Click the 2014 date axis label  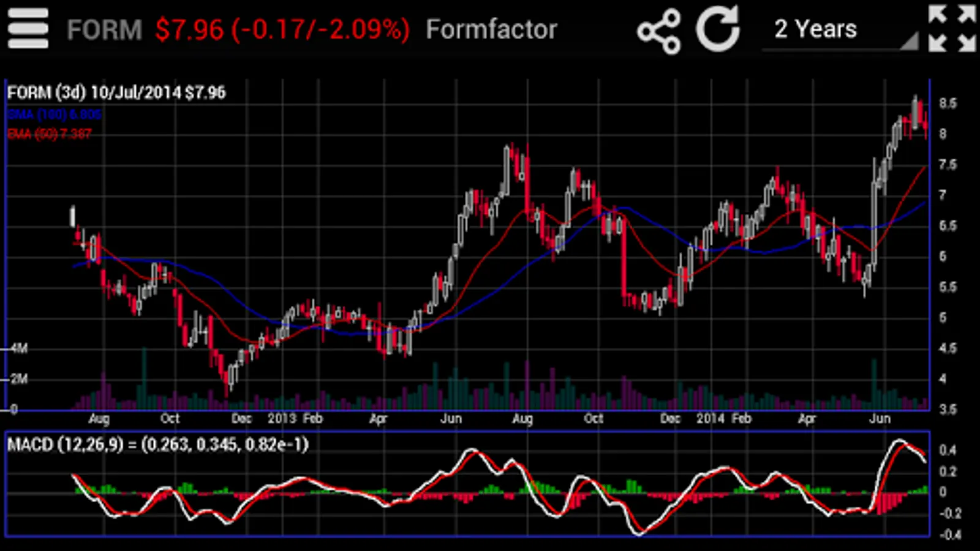pos(710,419)
